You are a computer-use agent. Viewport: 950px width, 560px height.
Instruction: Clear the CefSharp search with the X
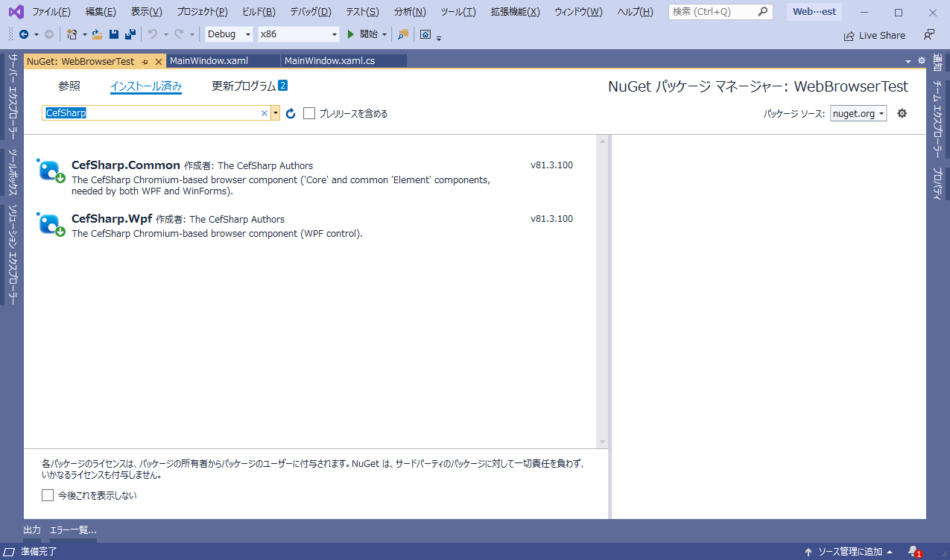(265, 113)
